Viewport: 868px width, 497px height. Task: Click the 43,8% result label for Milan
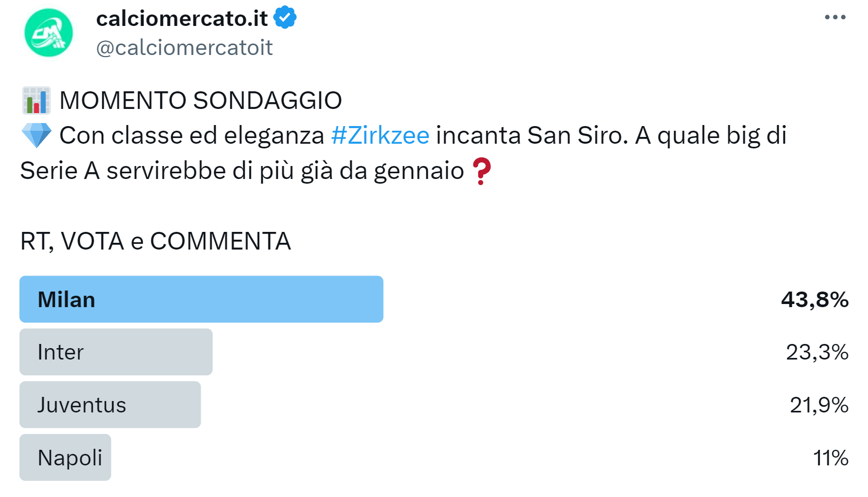(814, 299)
